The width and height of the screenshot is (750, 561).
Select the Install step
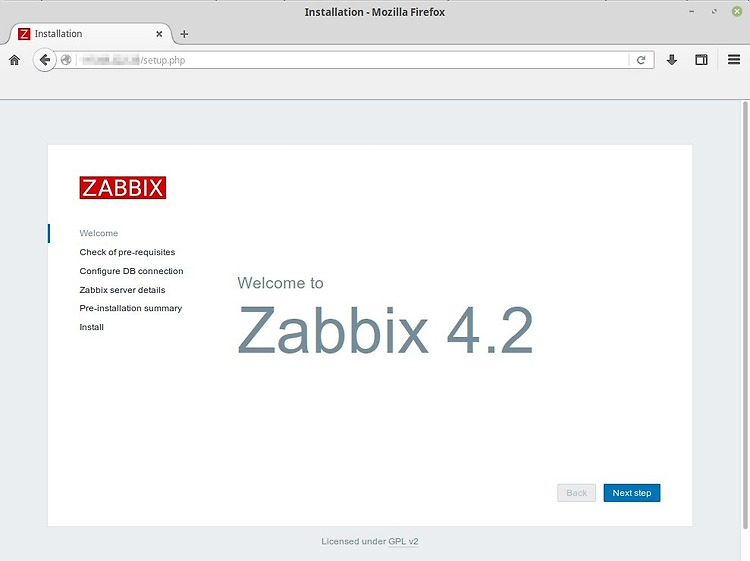91,327
